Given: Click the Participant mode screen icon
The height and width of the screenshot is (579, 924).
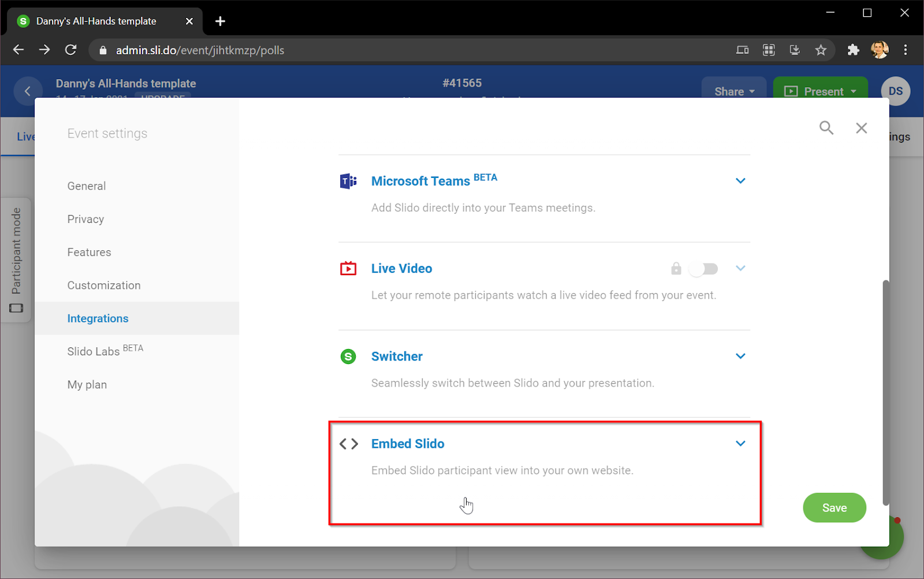Looking at the screenshot, I should [x=16, y=308].
